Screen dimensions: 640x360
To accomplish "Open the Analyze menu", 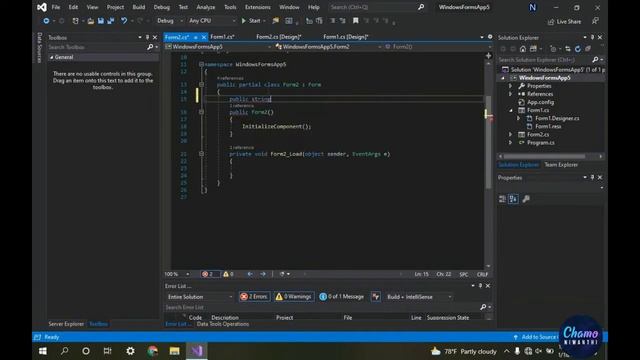I will tap(206, 7).
